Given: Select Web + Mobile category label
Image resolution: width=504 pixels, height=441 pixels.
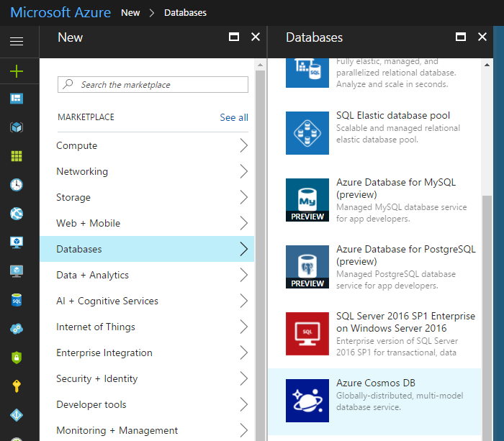Looking at the screenshot, I should tap(88, 223).
